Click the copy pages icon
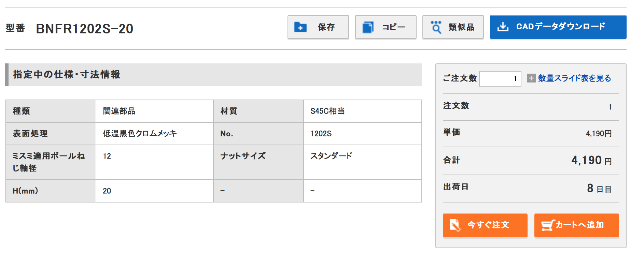The image size is (644, 255). [368, 27]
